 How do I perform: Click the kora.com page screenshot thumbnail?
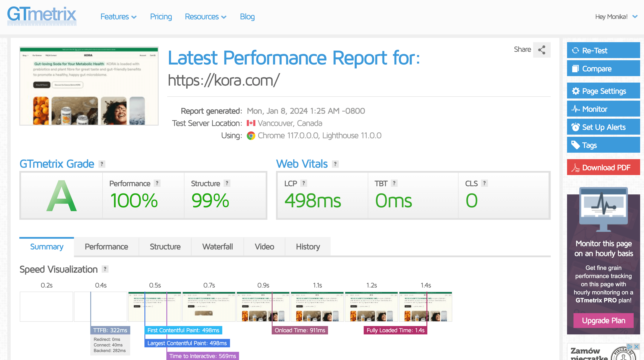pos(89,86)
